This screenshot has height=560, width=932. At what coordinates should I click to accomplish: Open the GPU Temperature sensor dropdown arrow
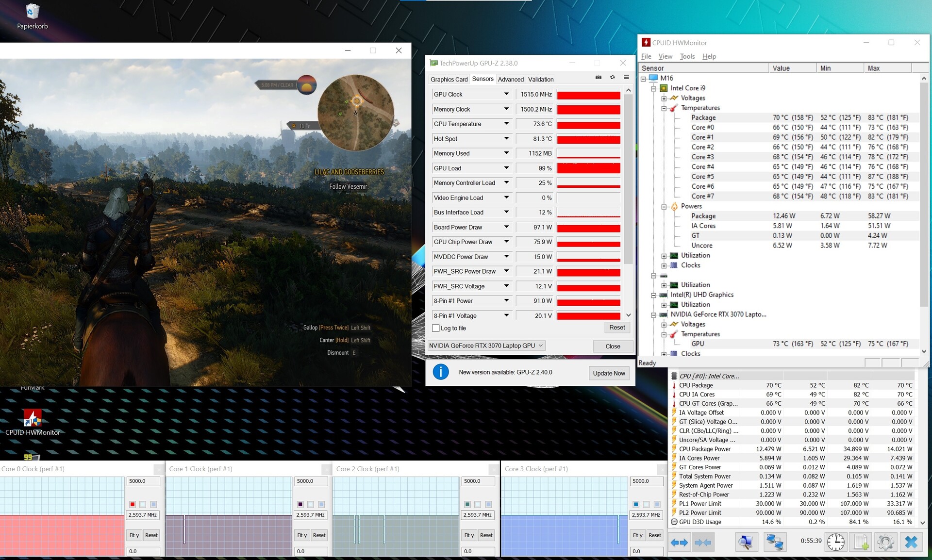(x=506, y=124)
